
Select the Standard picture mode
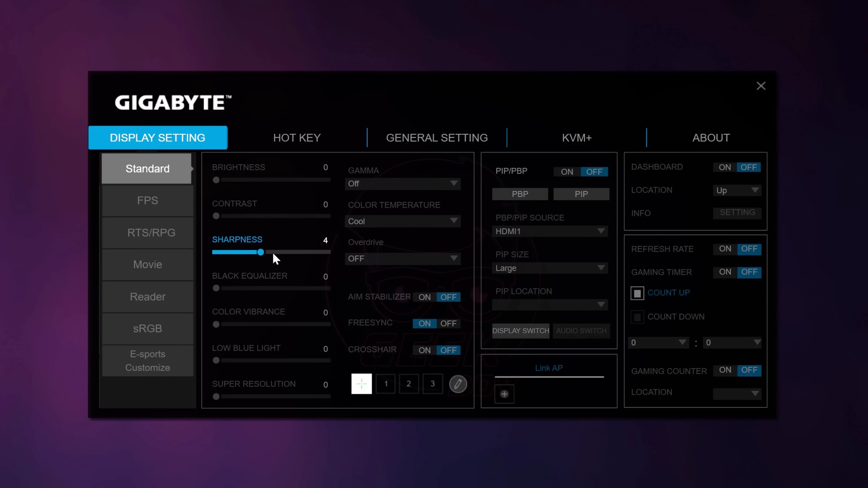(x=147, y=169)
